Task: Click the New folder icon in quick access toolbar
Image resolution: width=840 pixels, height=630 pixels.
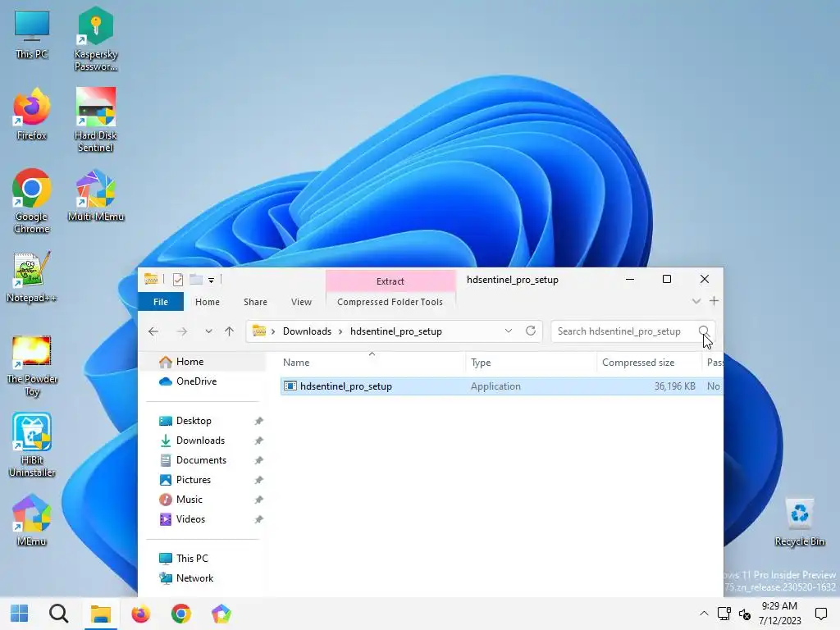Action: tap(196, 280)
